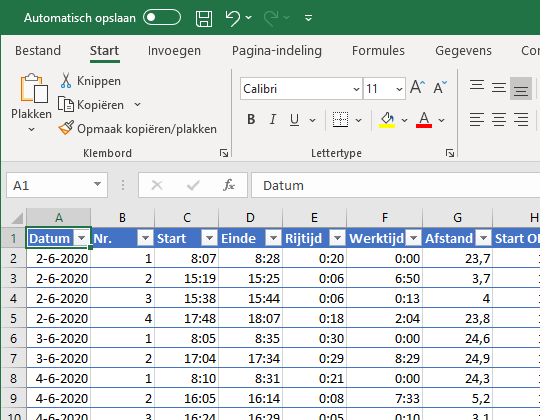Screen dimensions: 540x420
Task: Select the Afstand cell 24,6
Action: pos(458,338)
